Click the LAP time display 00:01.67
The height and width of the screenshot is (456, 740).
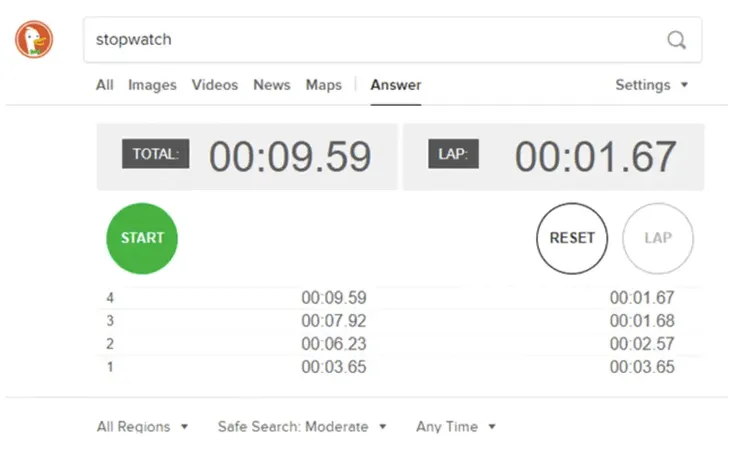point(596,156)
